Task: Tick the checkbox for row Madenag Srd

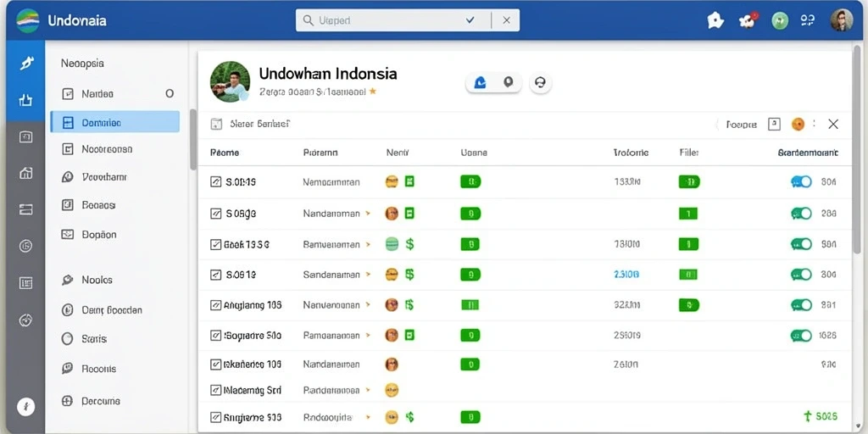Action: tap(216, 391)
